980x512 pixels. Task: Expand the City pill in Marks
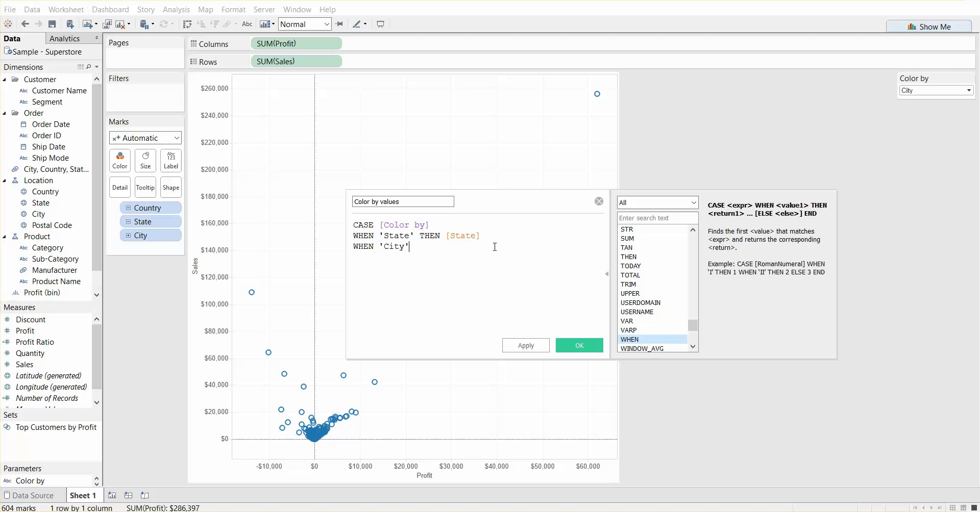tap(128, 236)
